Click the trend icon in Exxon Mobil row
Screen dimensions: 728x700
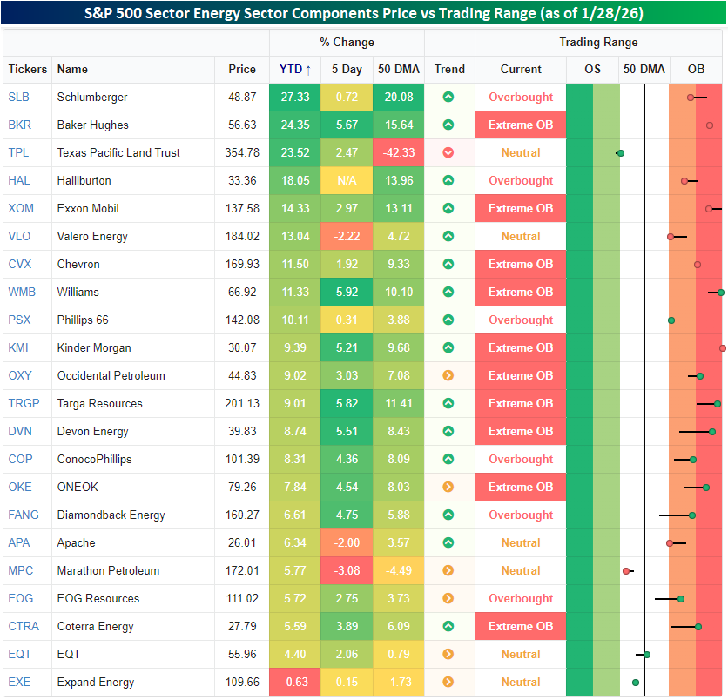[448, 209]
